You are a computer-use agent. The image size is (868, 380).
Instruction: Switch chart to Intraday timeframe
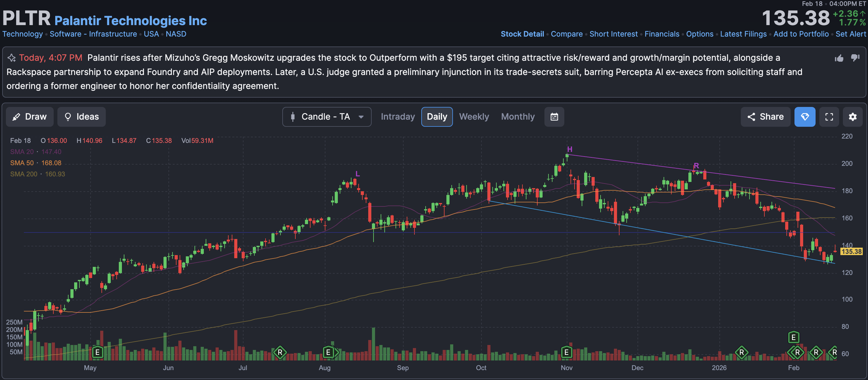pos(398,117)
